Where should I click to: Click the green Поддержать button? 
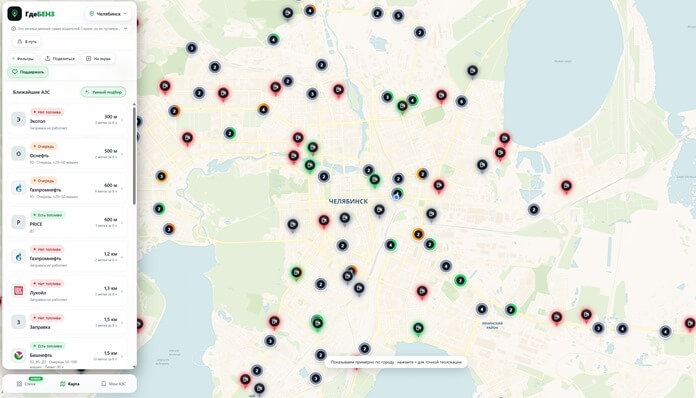pyautogui.click(x=28, y=72)
